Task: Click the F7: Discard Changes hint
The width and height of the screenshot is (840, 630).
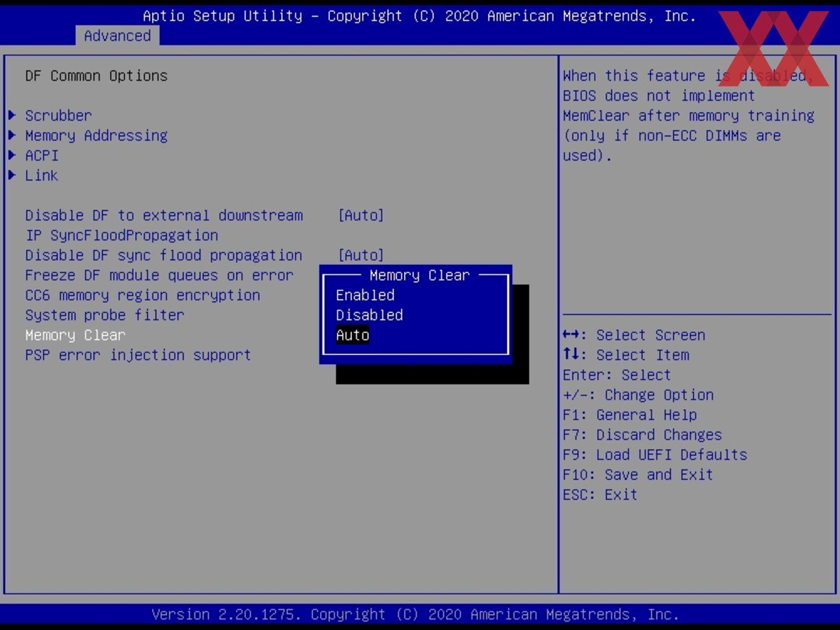Action: 642,435
